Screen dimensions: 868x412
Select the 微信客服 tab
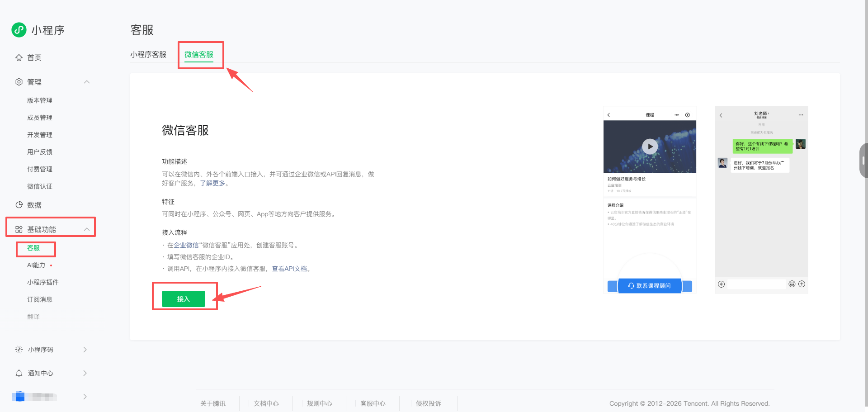(x=199, y=54)
